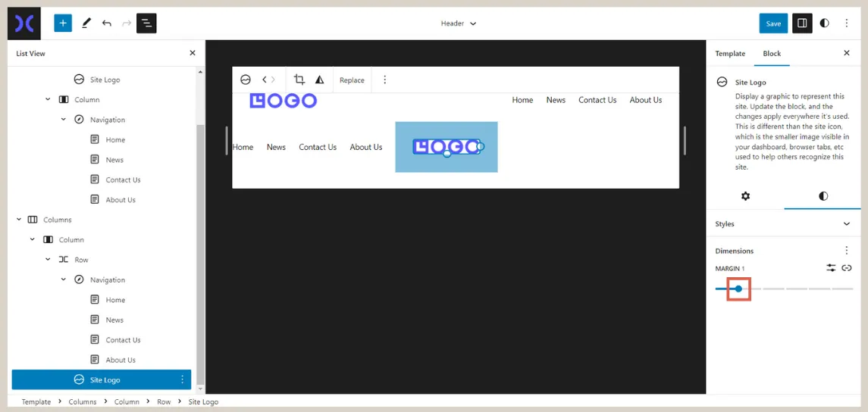Click the link sides chain icon

point(847,267)
